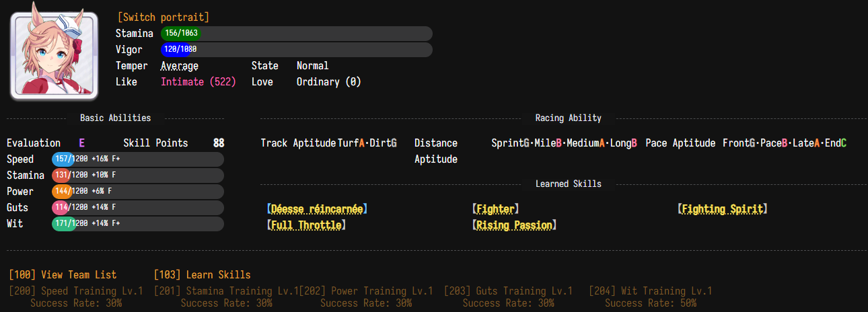Click the blue Vigor 120/1080 bar
This screenshot has height=312, width=868.
pos(296,50)
